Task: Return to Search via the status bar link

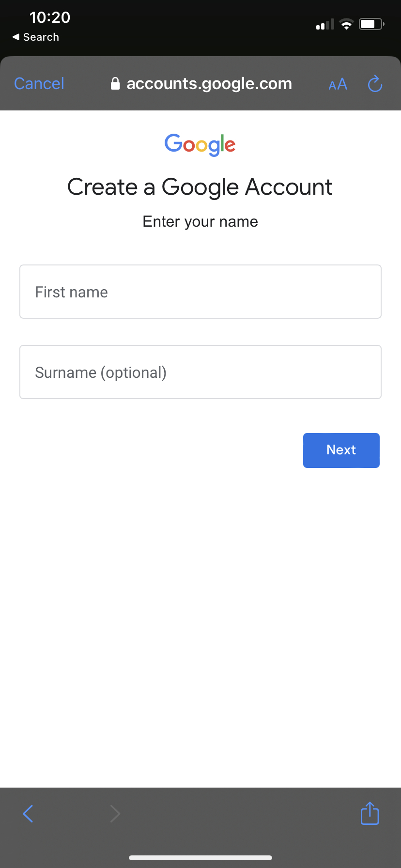Action: pyautogui.click(x=35, y=37)
